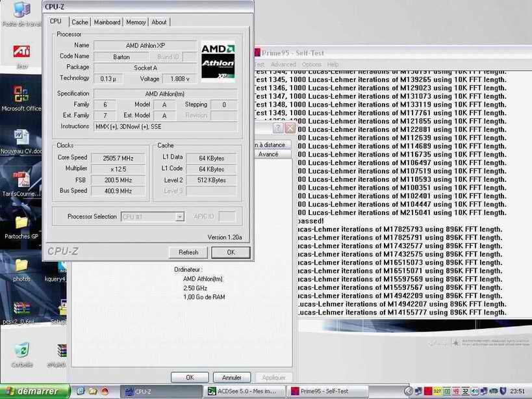The width and height of the screenshot is (532, 399).
Task: Click the question mark help button
Action: [278, 128]
